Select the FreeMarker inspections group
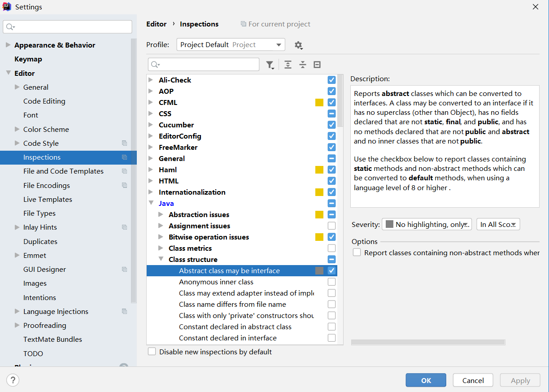The height and width of the screenshot is (392, 549). (x=178, y=147)
